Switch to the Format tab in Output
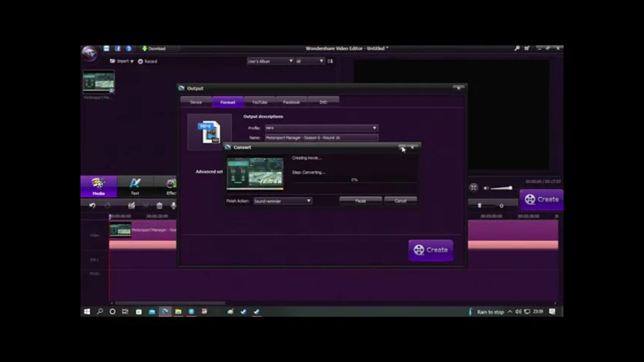Viewport: 644px width, 362px height. (x=228, y=102)
